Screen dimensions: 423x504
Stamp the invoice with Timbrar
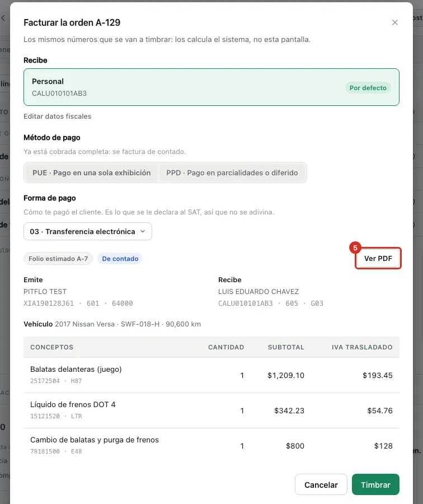(x=375, y=485)
